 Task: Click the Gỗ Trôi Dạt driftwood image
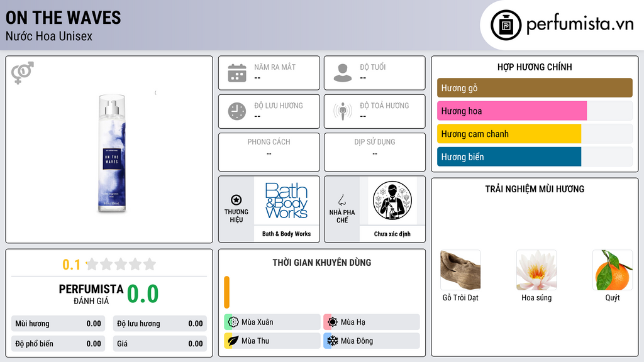tap(460, 270)
